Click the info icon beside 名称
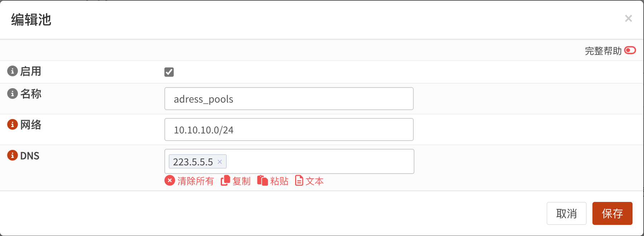This screenshot has width=644, height=236. point(13,94)
